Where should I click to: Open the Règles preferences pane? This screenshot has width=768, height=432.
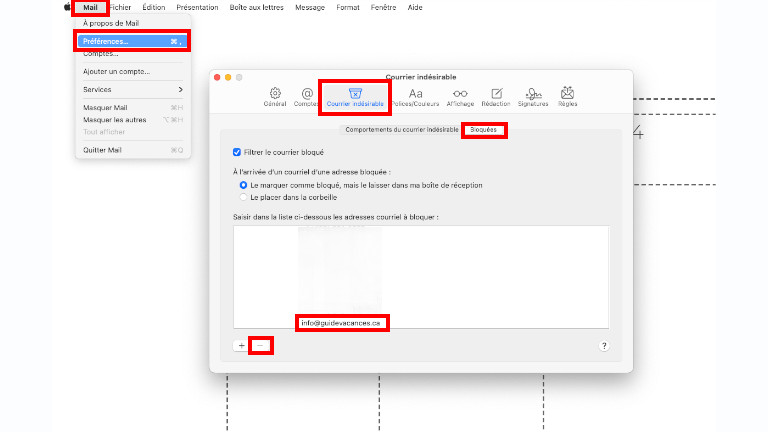click(x=567, y=97)
